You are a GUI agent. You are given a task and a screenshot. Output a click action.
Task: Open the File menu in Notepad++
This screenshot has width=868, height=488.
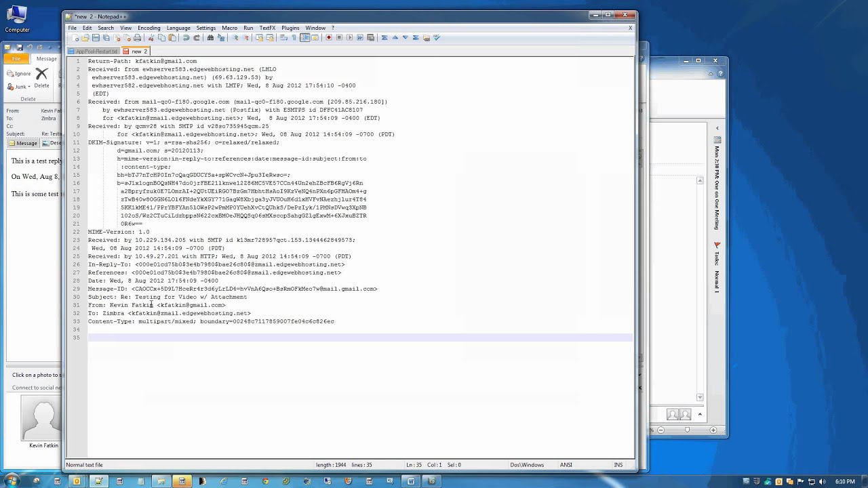(72, 28)
